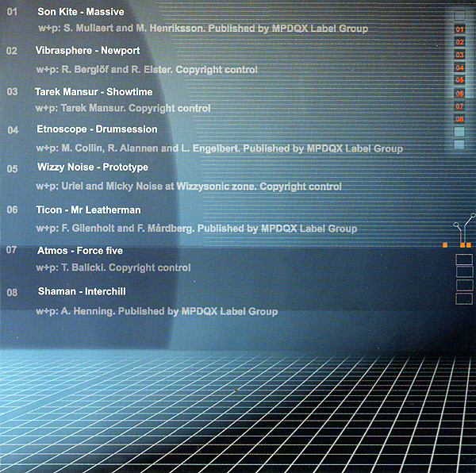
Task: Select the orange 08 track indicator box
Action: [459, 119]
